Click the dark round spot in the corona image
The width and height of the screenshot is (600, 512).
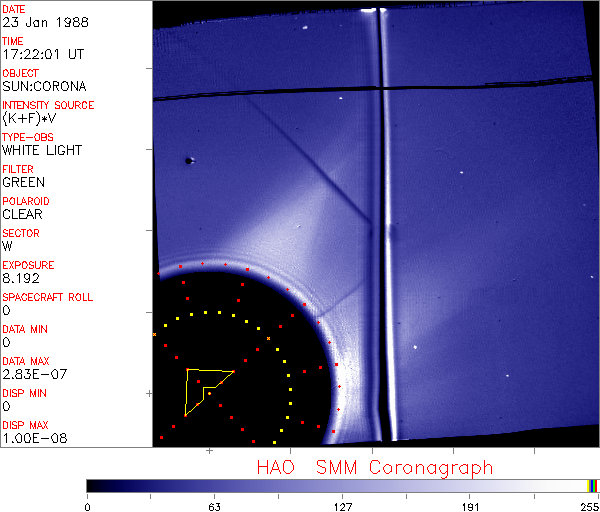click(188, 160)
